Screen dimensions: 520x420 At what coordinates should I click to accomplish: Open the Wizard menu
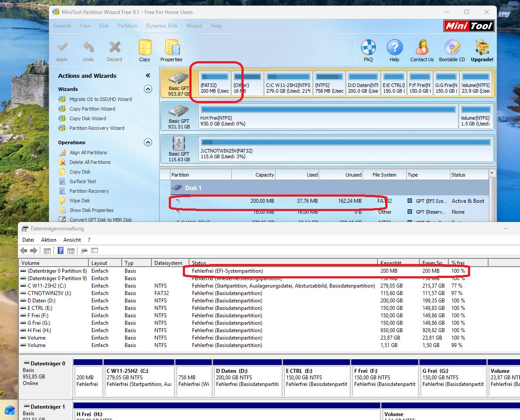point(194,25)
